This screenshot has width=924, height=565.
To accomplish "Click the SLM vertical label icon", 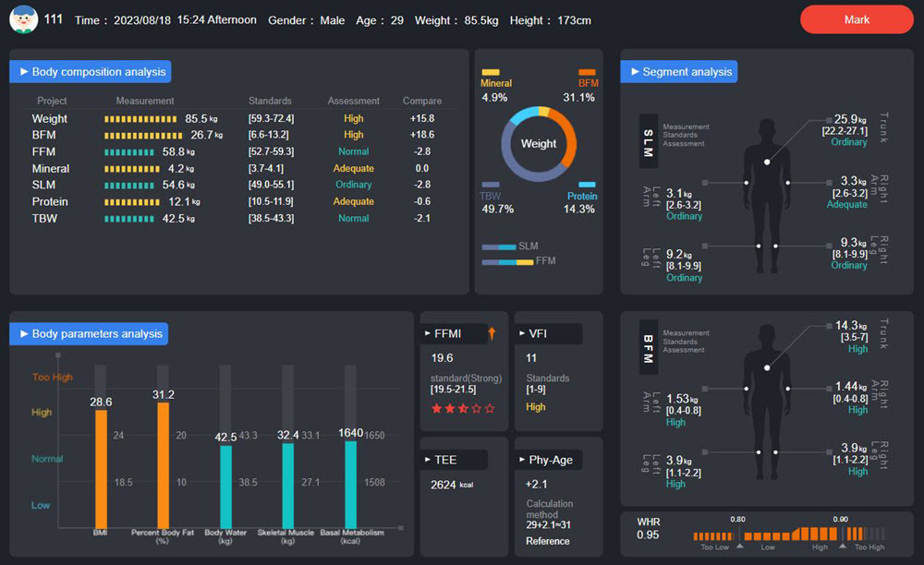I will point(649,142).
